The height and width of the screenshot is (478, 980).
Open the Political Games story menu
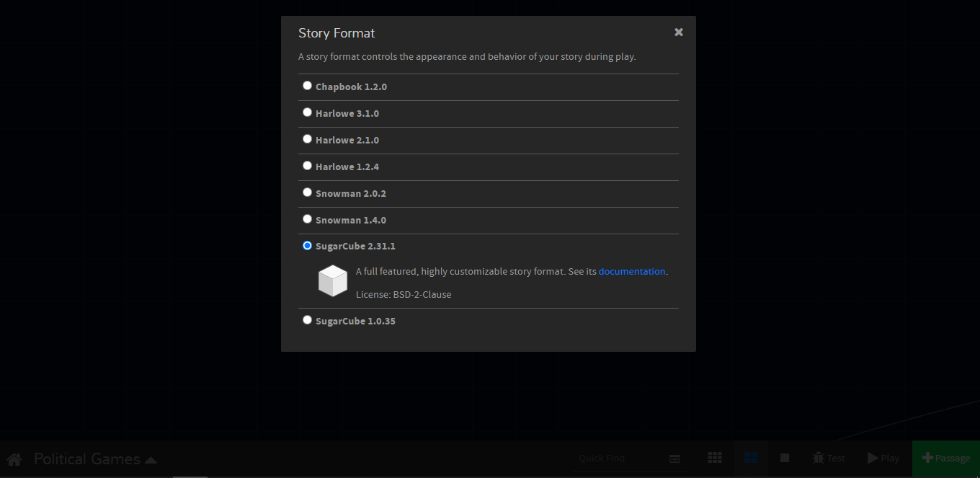(95, 459)
